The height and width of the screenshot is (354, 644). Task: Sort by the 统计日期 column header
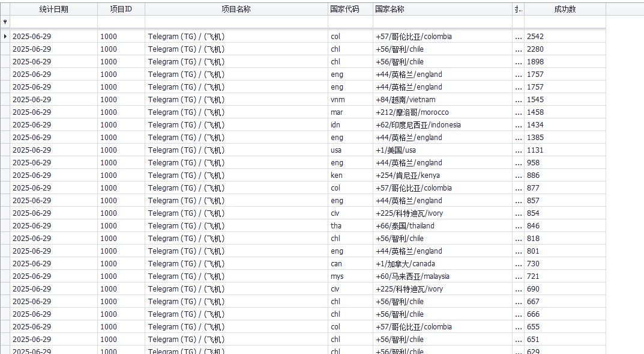click(x=54, y=9)
